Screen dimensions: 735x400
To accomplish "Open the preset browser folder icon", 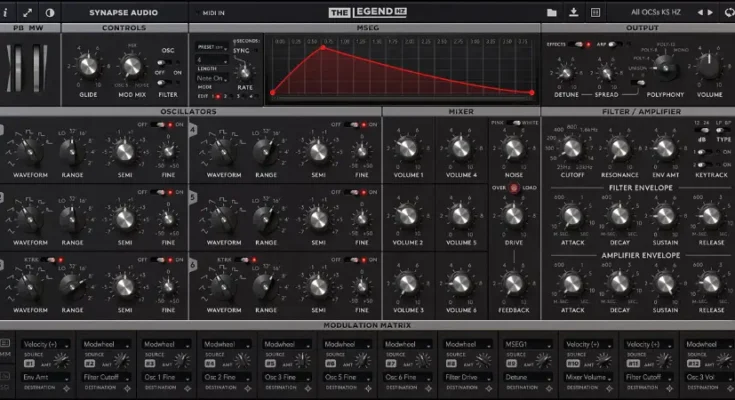I will [x=552, y=12].
